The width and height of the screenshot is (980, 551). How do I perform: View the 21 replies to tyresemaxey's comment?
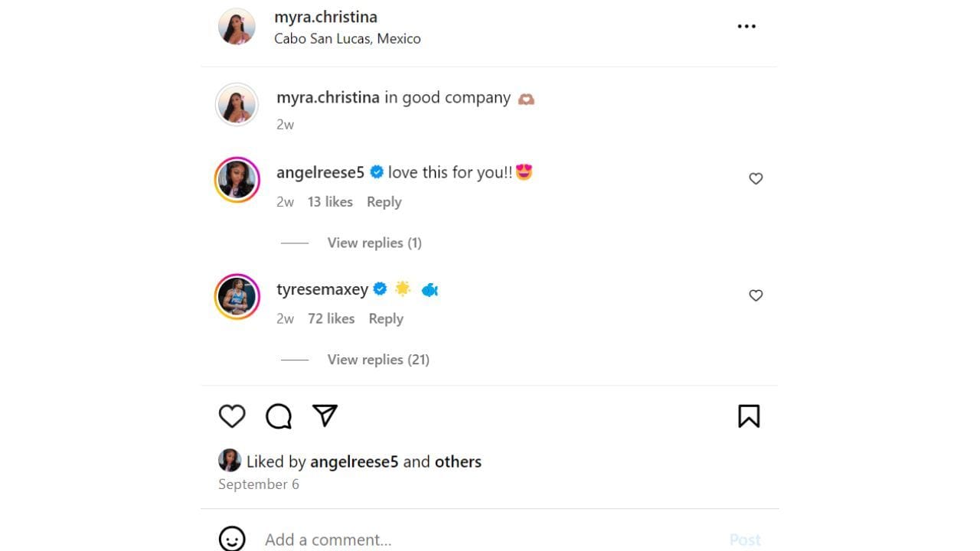378,359
